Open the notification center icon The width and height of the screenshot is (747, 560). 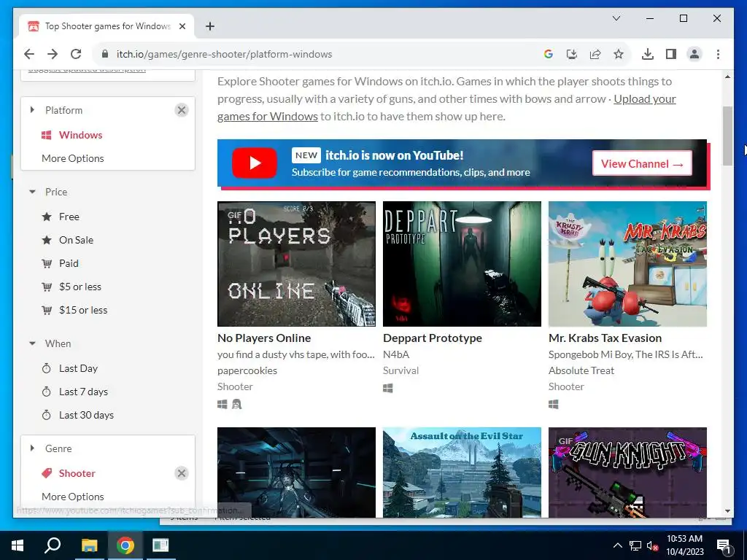[x=724, y=546]
